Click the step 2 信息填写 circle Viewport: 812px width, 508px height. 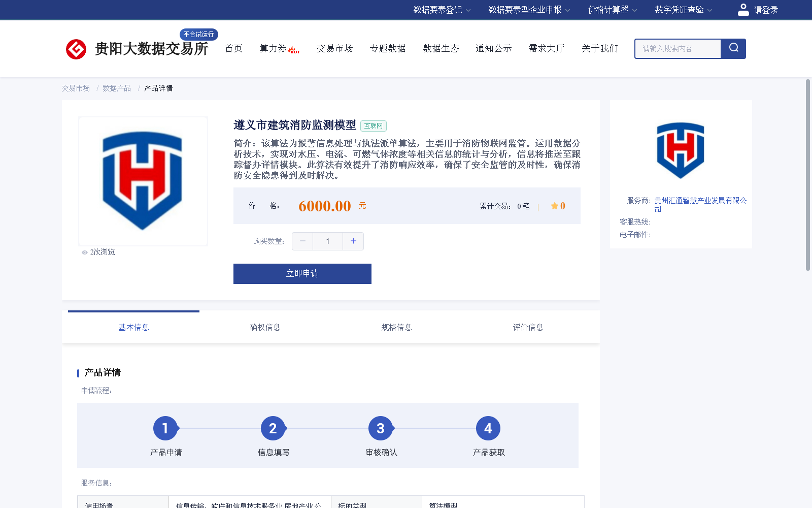click(x=273, y=428)
